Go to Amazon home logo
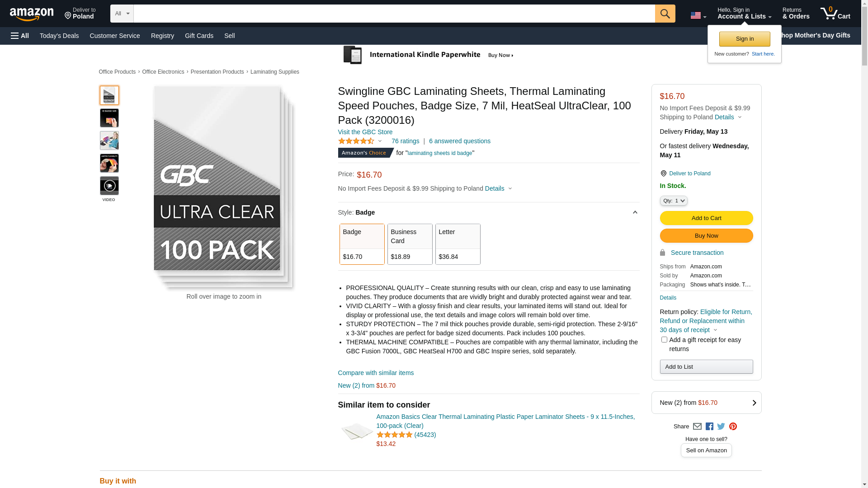 click(32, 14)
